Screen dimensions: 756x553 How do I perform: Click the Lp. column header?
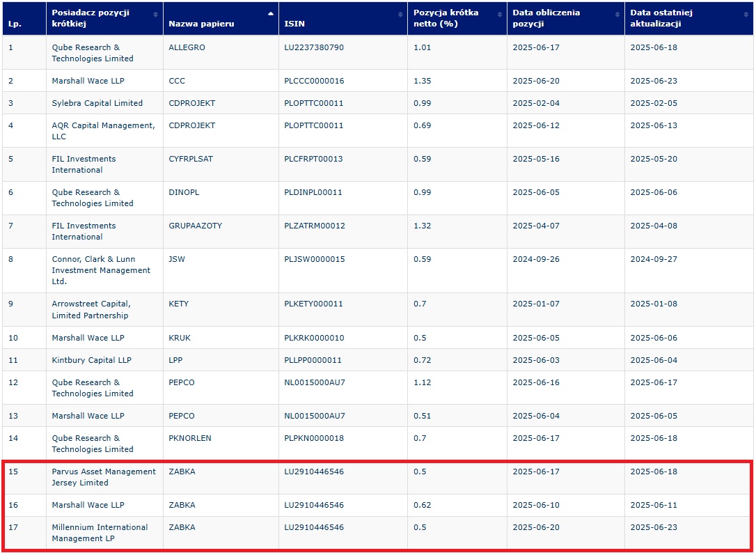pyautogui.click(x=14, y=24)
